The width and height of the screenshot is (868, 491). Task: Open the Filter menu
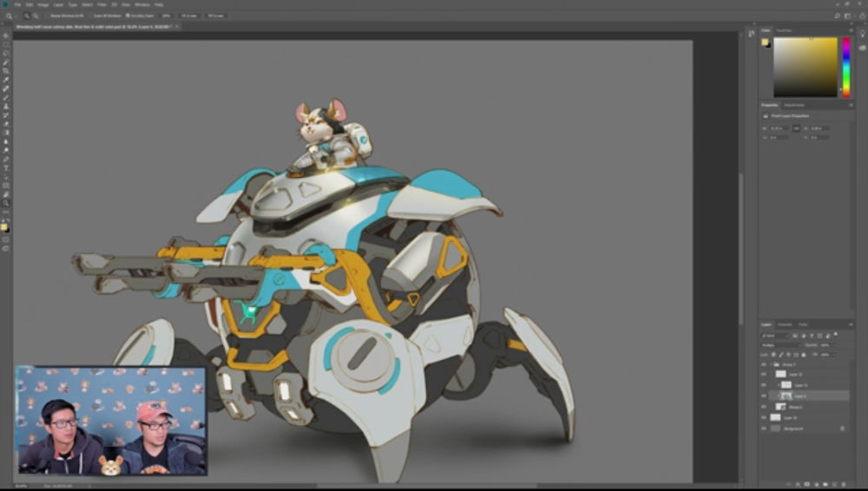[101, 4]
